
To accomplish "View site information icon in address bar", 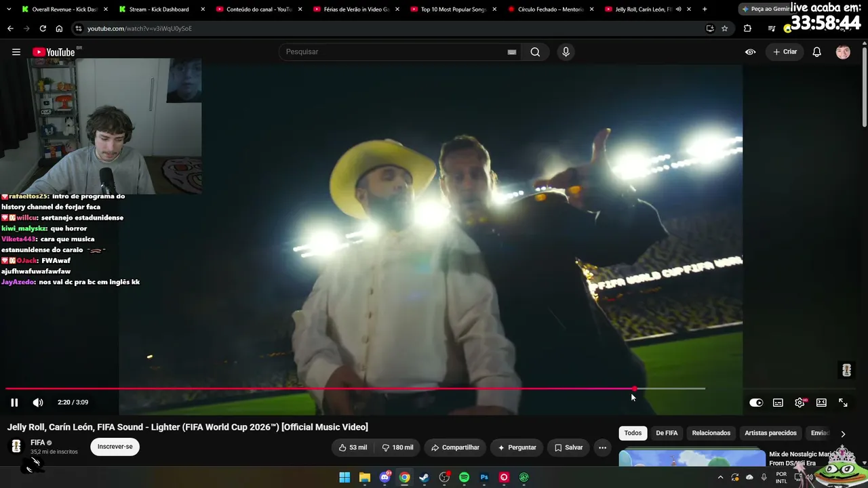I will (79, 28).
